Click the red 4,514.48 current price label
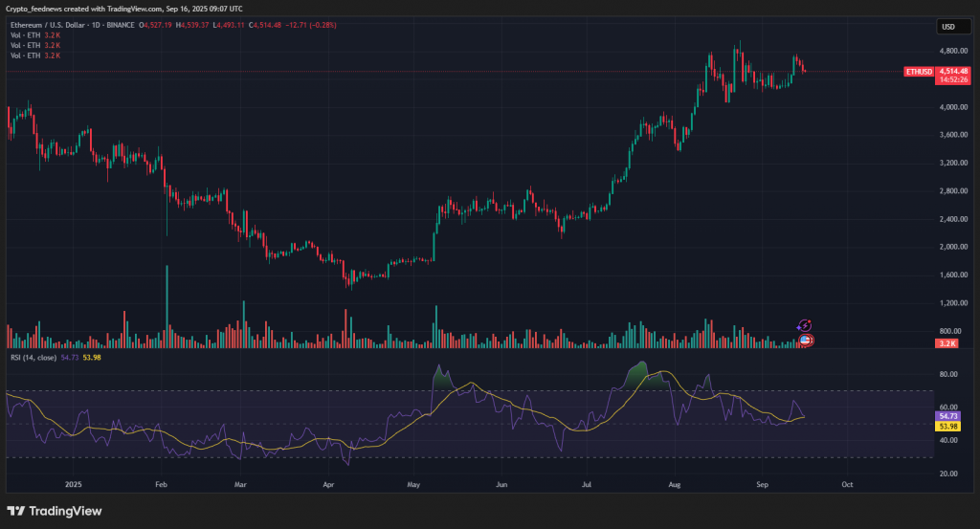 pos(953,71)
